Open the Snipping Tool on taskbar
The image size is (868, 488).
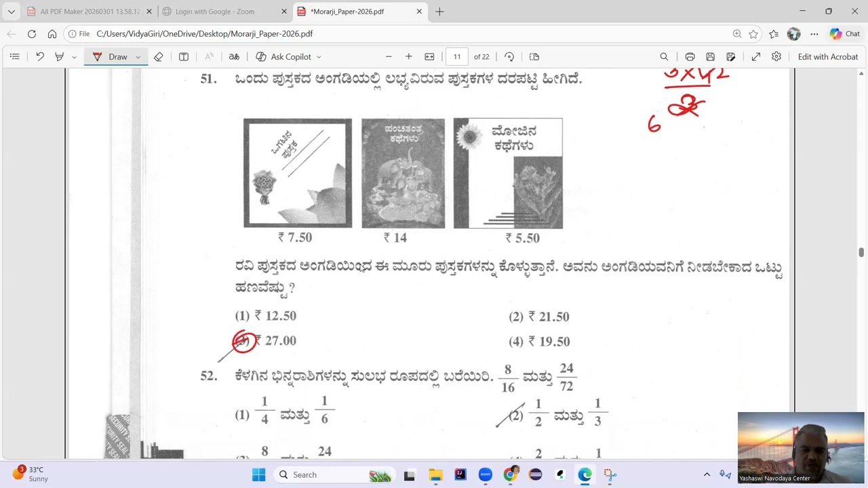(x=610, y=475)
